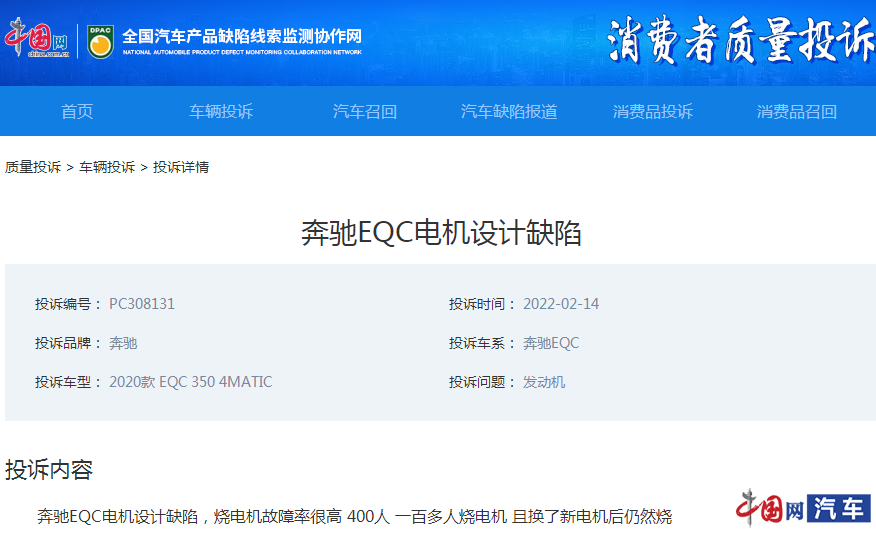Click the 质量投诉 breadcrumb link
The width and height of the screenshot is (876, 536).
33,167
